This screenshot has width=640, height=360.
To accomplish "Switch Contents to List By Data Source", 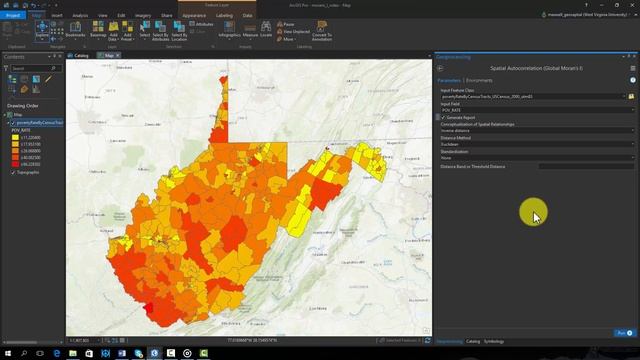I will coord(24,79).
